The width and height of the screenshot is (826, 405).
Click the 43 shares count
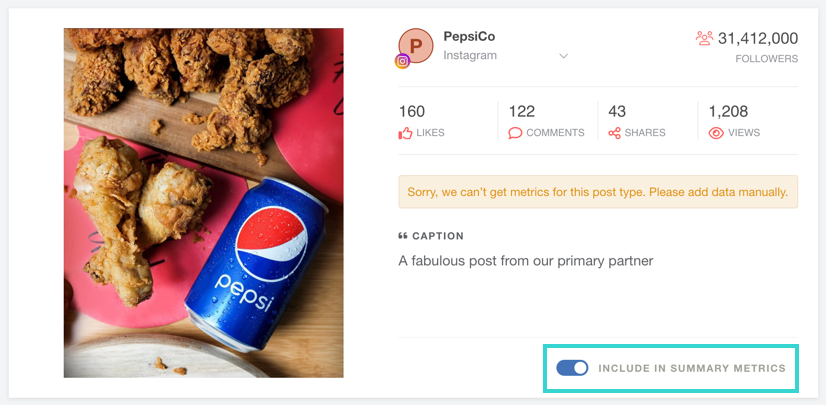tap(617, 111)
